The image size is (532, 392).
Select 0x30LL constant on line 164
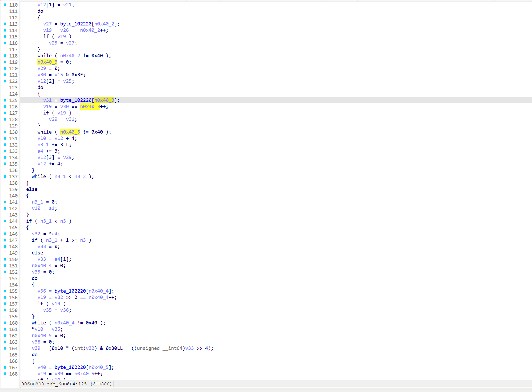114,348
